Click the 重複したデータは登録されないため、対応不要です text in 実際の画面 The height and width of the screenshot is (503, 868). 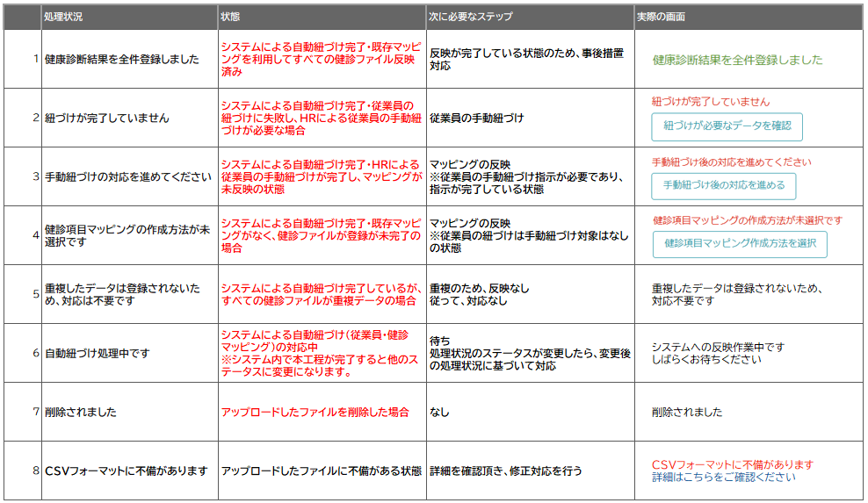(736, 294)
